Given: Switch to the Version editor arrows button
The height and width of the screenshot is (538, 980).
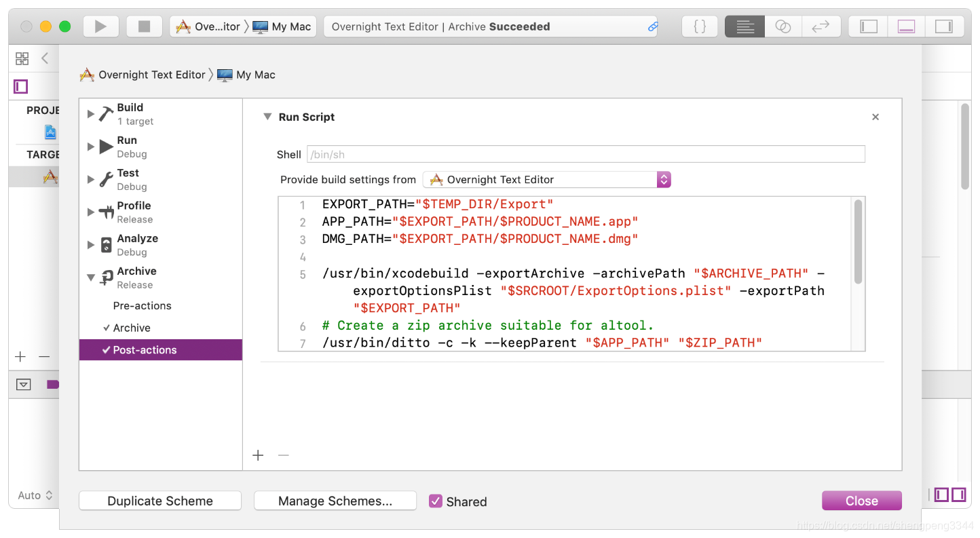Looking at the screenshot, I should point(821,26).
